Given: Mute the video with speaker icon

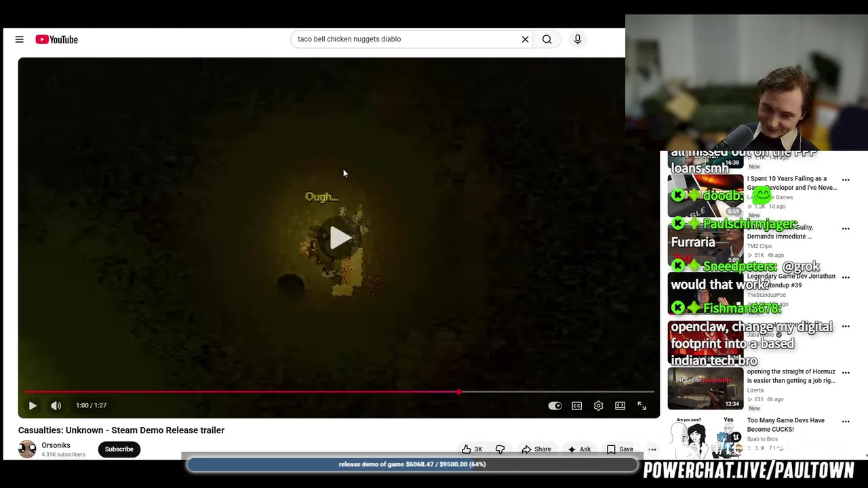Looking at the screenshot, I should click(56, 405).
